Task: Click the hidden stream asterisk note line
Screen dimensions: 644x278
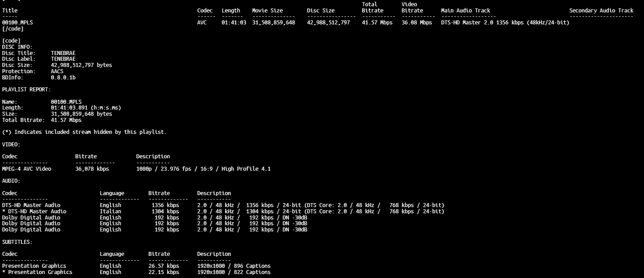Action: click(84, 132)
